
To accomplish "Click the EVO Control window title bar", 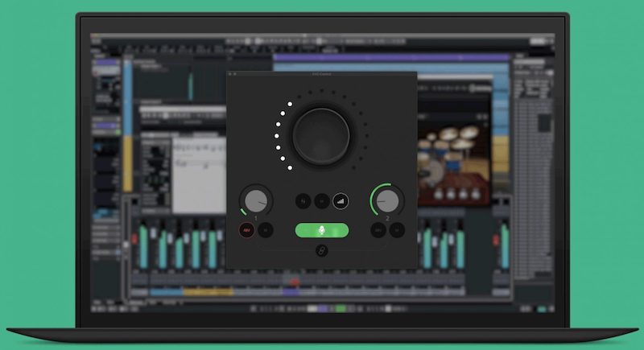I will [321, 75].
